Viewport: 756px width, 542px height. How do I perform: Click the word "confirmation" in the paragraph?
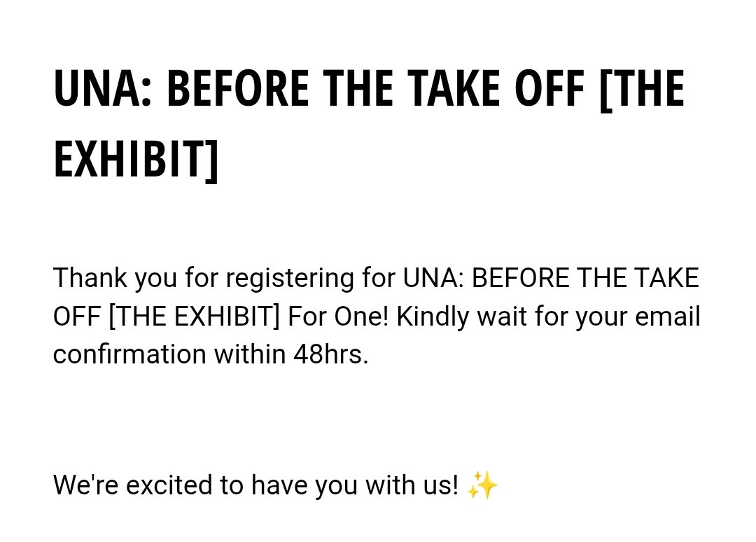pos(129,354)
